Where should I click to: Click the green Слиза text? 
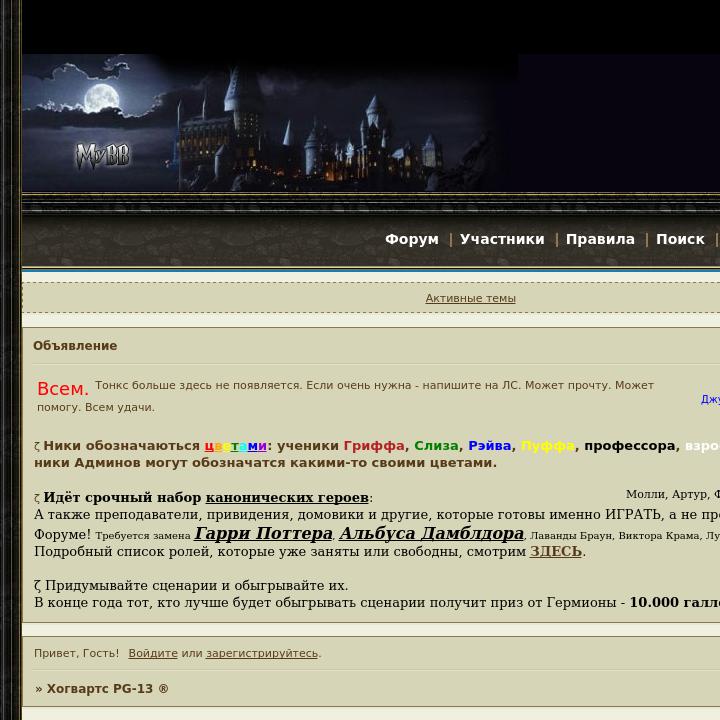click(436, 446)
